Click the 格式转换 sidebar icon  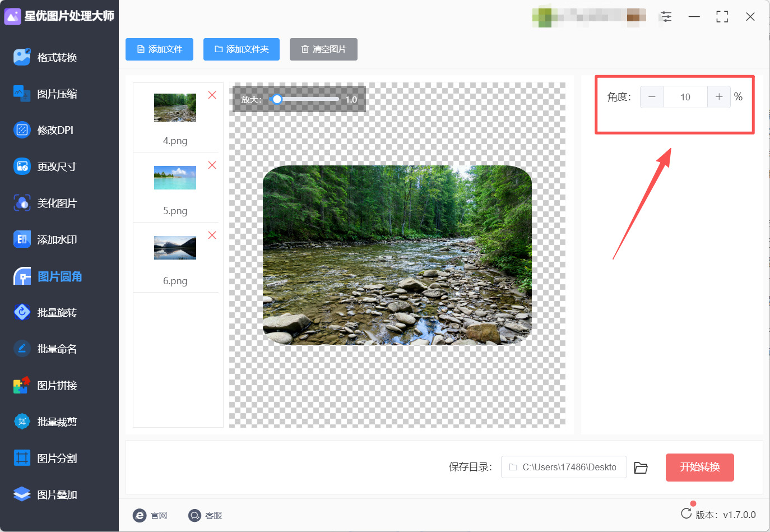click(x=22, y=57)
